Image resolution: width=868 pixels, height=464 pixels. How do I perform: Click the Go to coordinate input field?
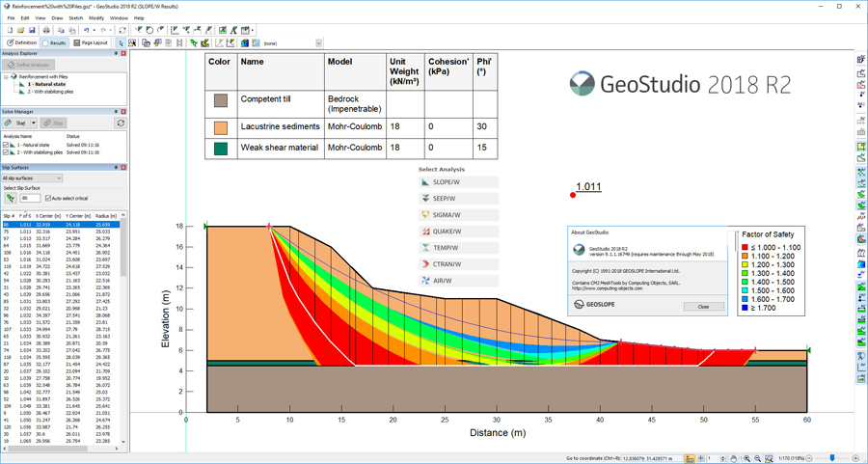tap(652, 458)
